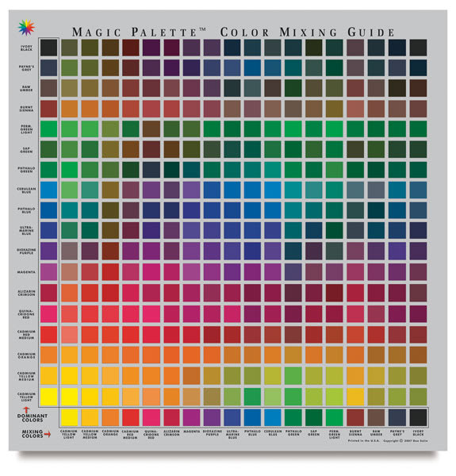Select the Cadmium Yellow Light dominant column swatch
Image resolution: width=456 pixels, height=476 pixels.
coord(48,397)
